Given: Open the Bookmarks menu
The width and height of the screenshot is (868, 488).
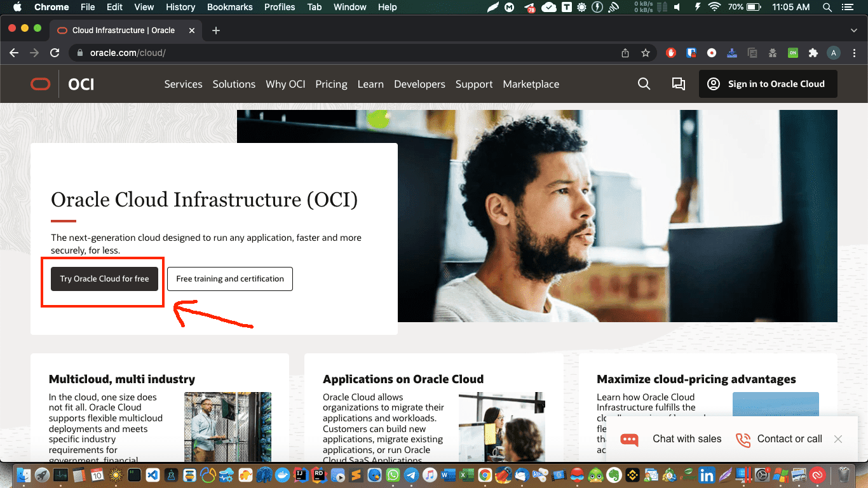Looking at the screenshot, I should click(230, 7).
